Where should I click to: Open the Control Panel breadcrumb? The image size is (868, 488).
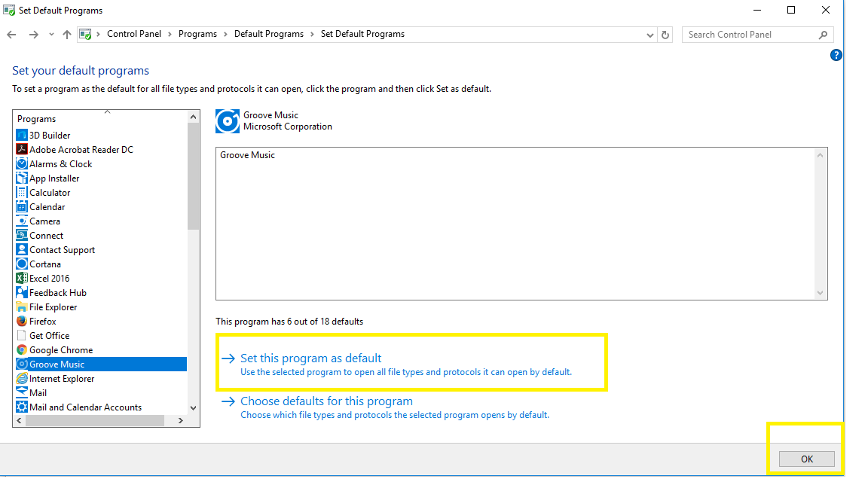tap(134, 34)
